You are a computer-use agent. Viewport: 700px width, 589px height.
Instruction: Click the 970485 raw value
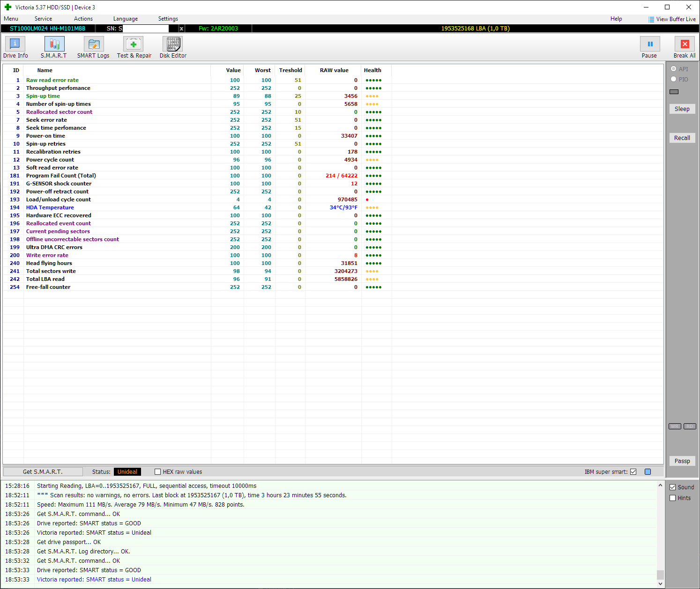click(348, 199)
